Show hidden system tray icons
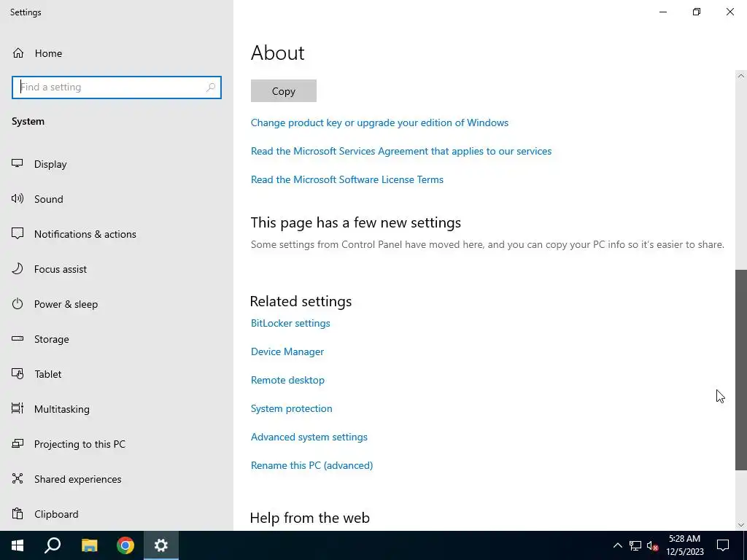This screenshot has height=560, width=747. (617, 545)
